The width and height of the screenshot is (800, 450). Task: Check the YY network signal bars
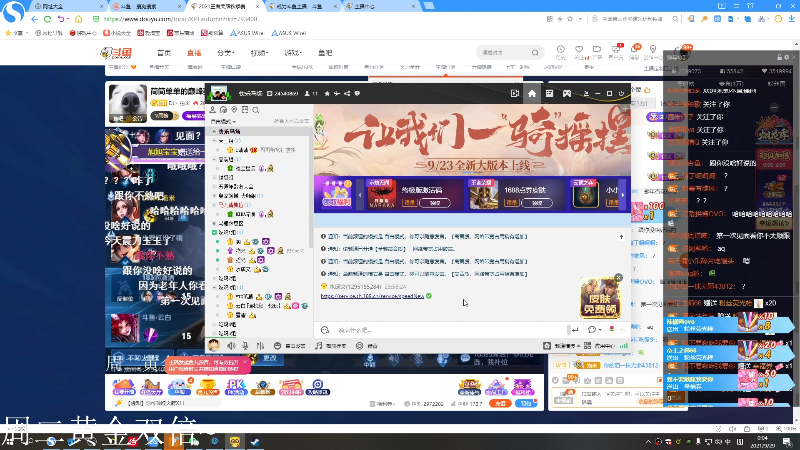(623, 345)
